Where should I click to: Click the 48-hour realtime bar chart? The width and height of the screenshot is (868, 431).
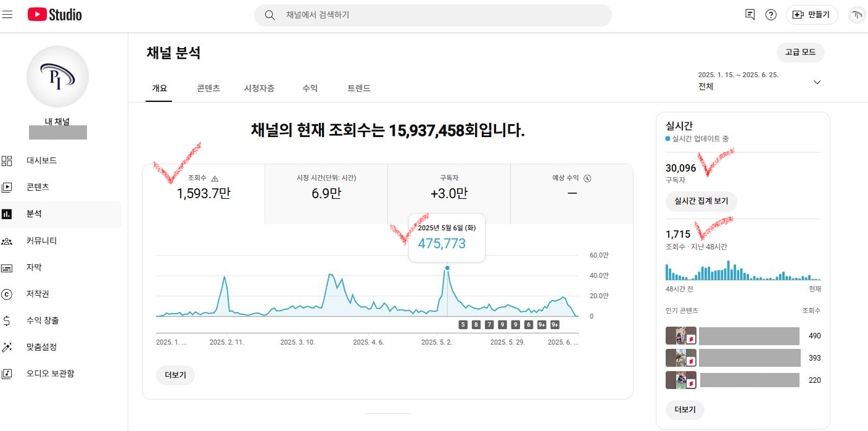coord(743,270)
